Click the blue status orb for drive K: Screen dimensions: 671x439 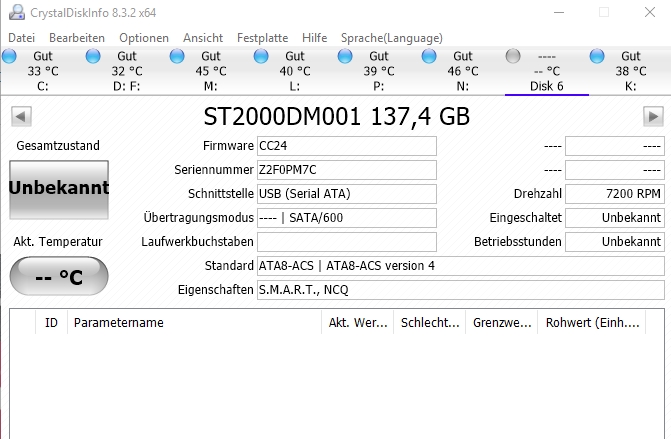click(597, 56)
